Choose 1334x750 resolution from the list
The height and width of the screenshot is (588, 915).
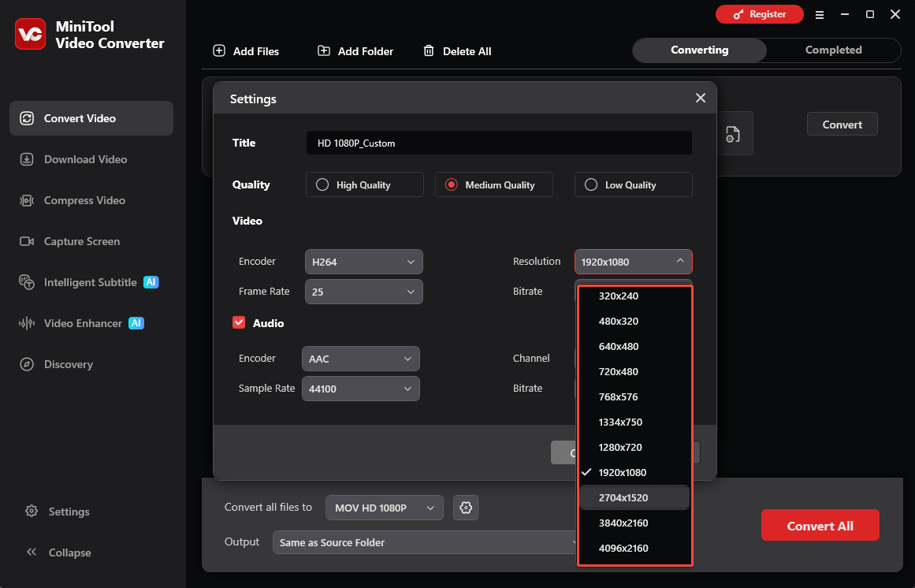pos(634,422)
